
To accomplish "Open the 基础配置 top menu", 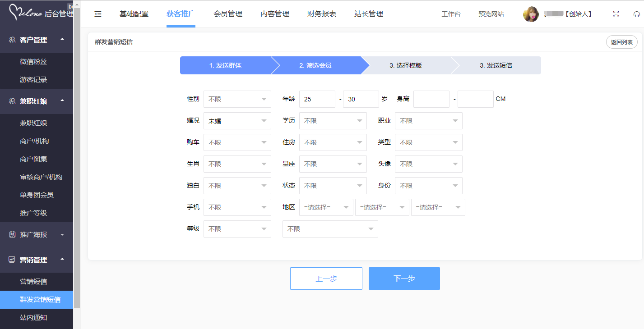I will pyautogui.click(x=134, y=14).
